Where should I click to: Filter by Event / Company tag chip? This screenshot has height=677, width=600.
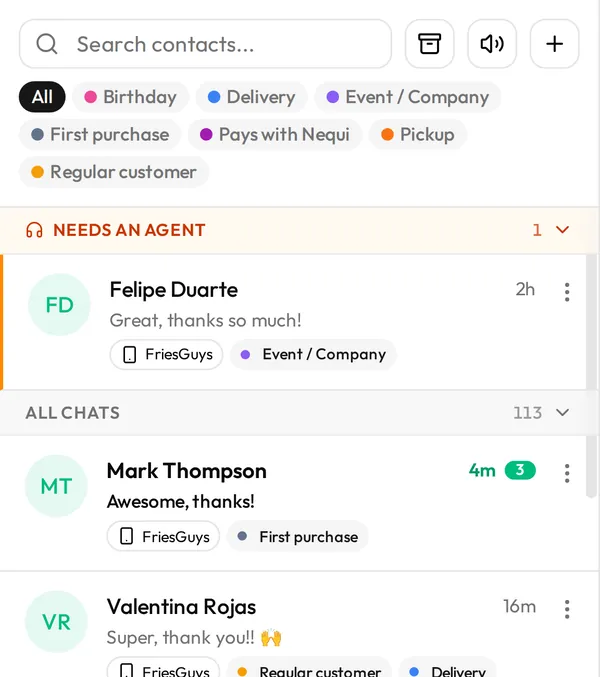coord(407,97)
